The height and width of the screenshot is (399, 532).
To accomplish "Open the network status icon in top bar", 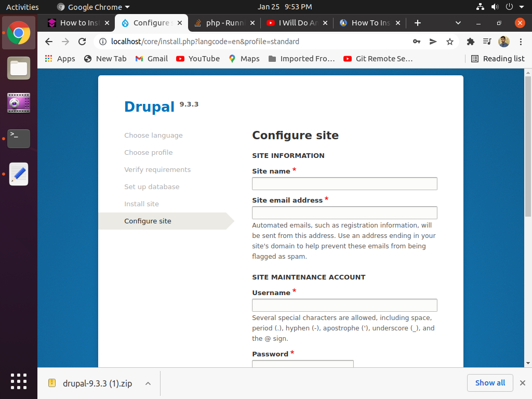I will pyautogui.click(x=480, y=7).
